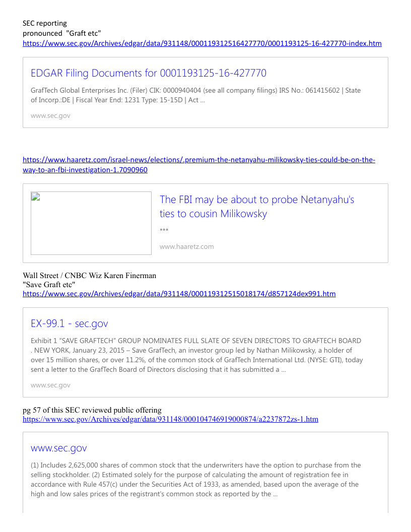Click the asterisks under the Haaretz headline
This screenshot has height=532, width=411.
[164, 230]
